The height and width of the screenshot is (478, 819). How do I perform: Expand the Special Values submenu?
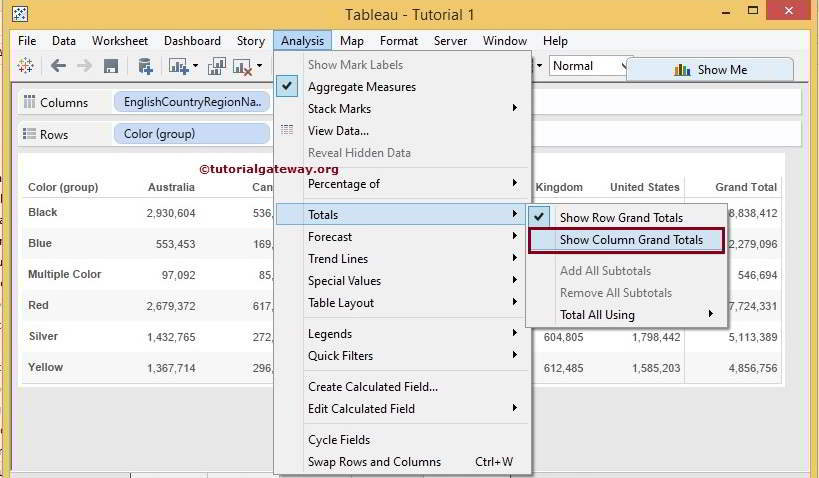click(x=515, y=280)
